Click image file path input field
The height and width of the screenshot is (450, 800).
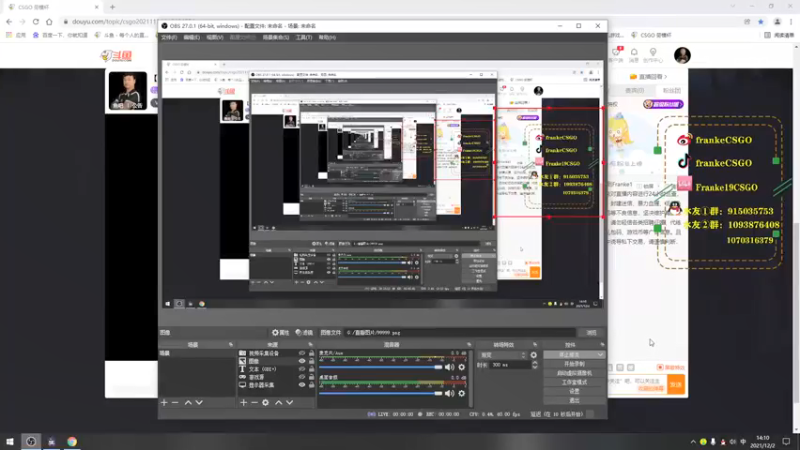(461, 333)
